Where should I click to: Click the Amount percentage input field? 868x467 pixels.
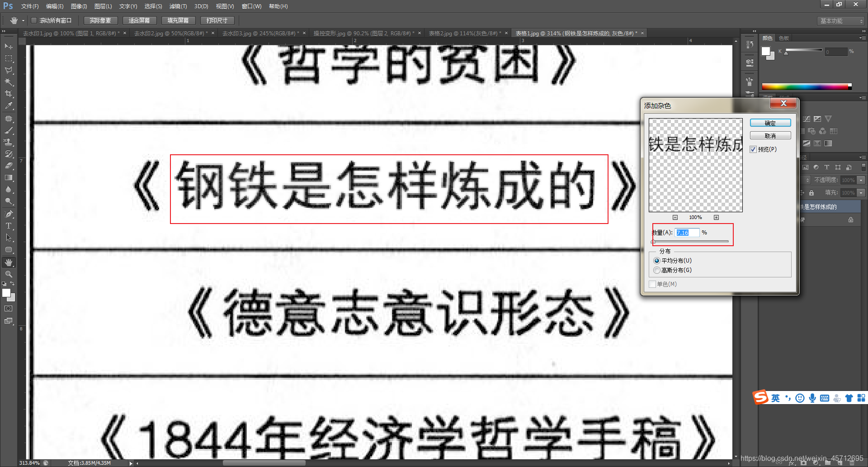point(687,233)
